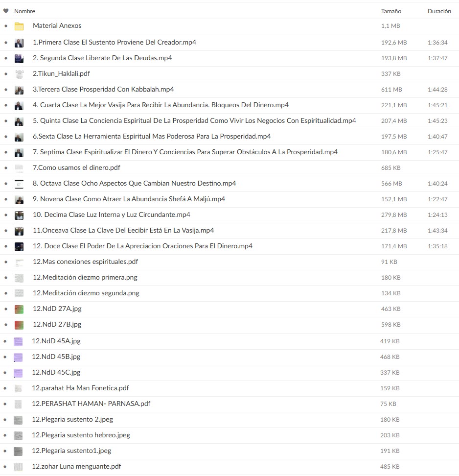Image resolution: width=459 pixels, height=476 pixels.
Task: Open 12.PERASHAT HAMAN- PARNASA.pdf file
Action: (x=91, y=404)
